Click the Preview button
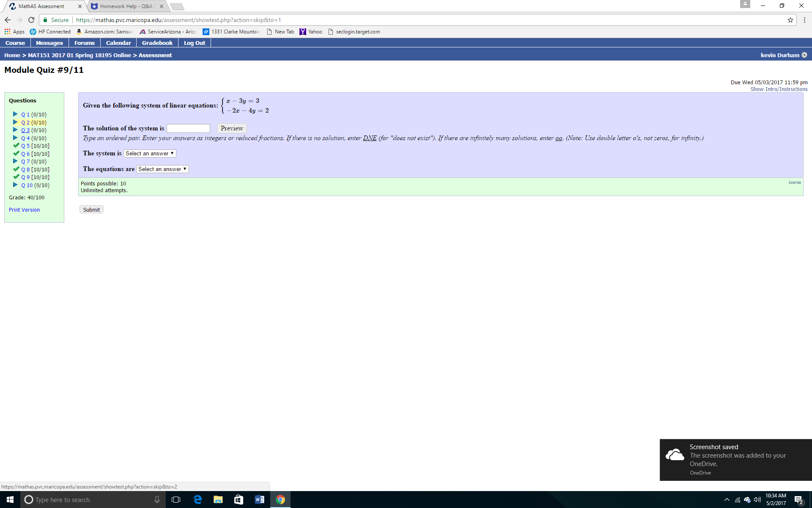 231,127
